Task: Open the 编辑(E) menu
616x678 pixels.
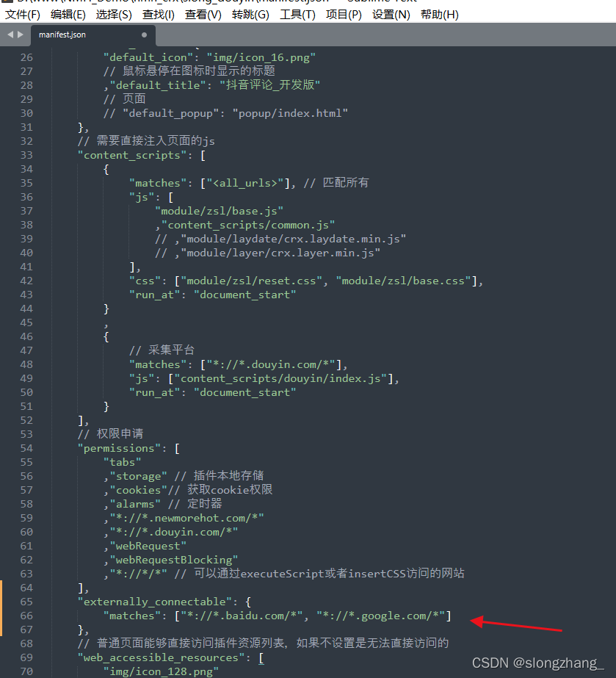Action: [68, 15]
